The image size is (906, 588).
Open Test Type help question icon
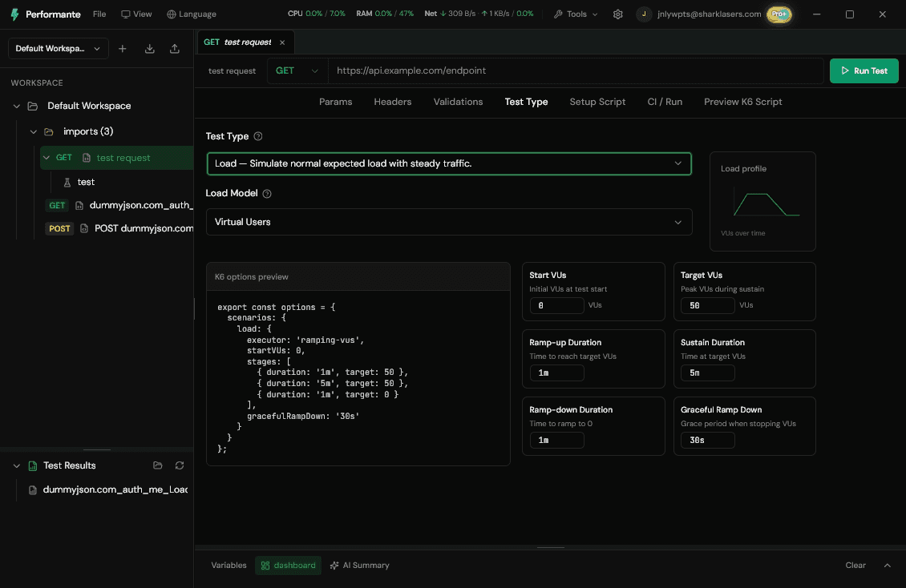pyautogui.click(x=258, y=136)
